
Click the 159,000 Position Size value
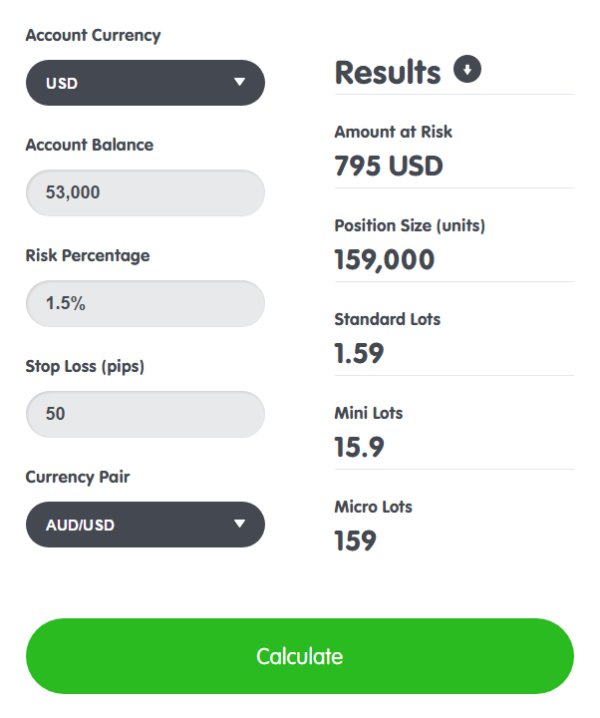point(384,260)
